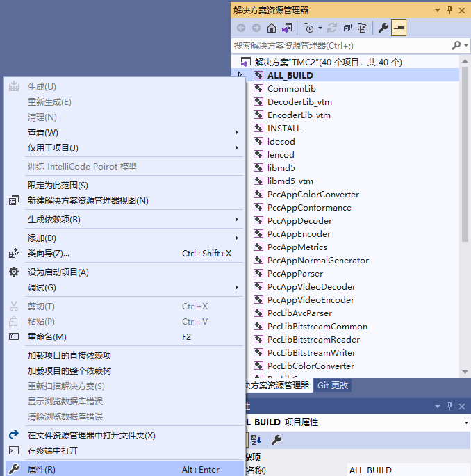Select the PccLibBitstreamWriter project

(311, 353)
